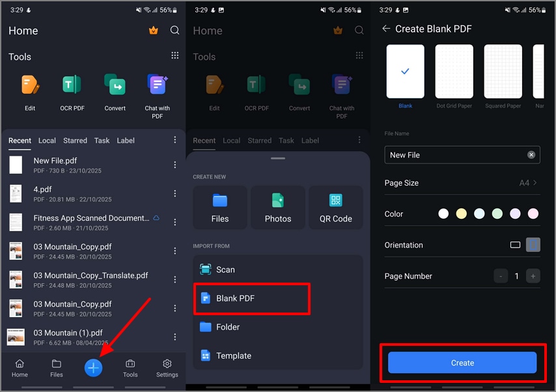The height and width of the screenshot is (392, 556).
Task: Open the search on the Home screen
Action: [173, 30]
